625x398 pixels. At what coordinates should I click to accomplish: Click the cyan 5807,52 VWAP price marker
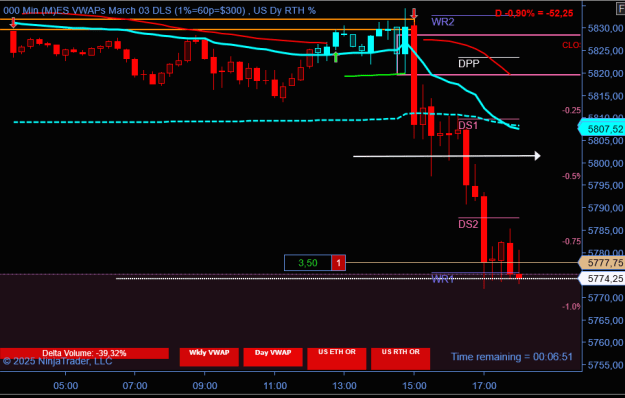point(601,129)
